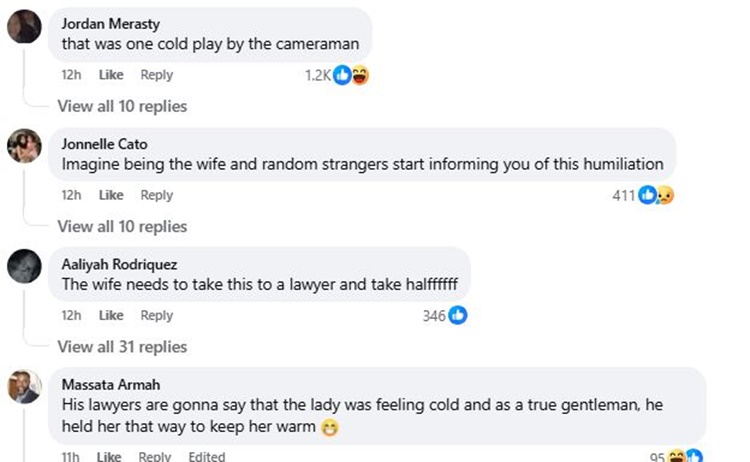750x462 pixels.
Task: Click laughing emoji on Jordan Merasty's comment
Action: coord(360,76)
